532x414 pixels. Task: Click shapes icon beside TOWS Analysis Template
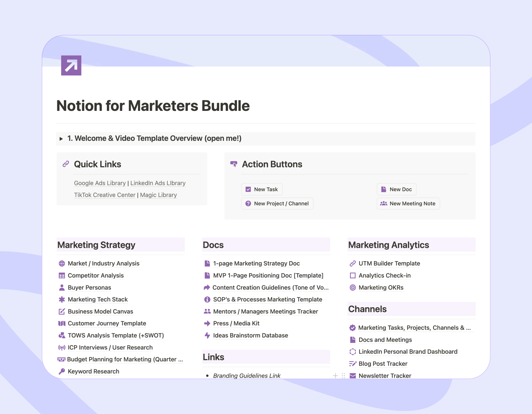point(62,335)
